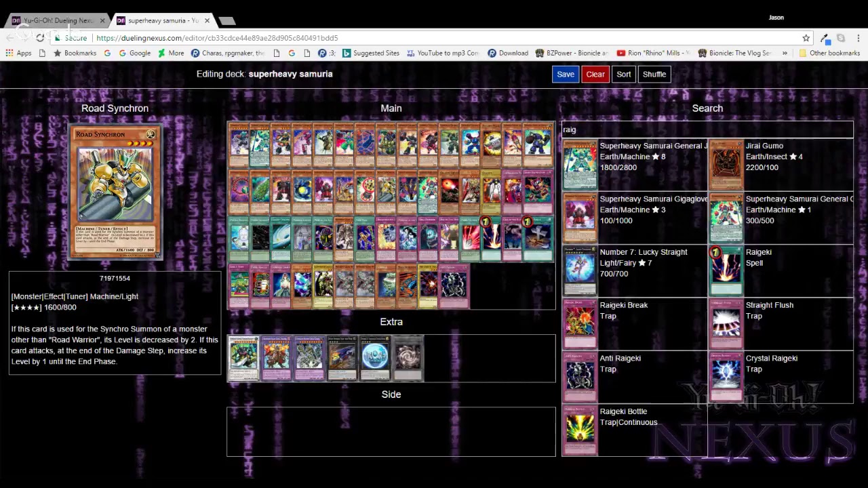Select Anti Raigeki trap thumbnail
Viewport: 868px width, 488px height.
pos(580,378)
